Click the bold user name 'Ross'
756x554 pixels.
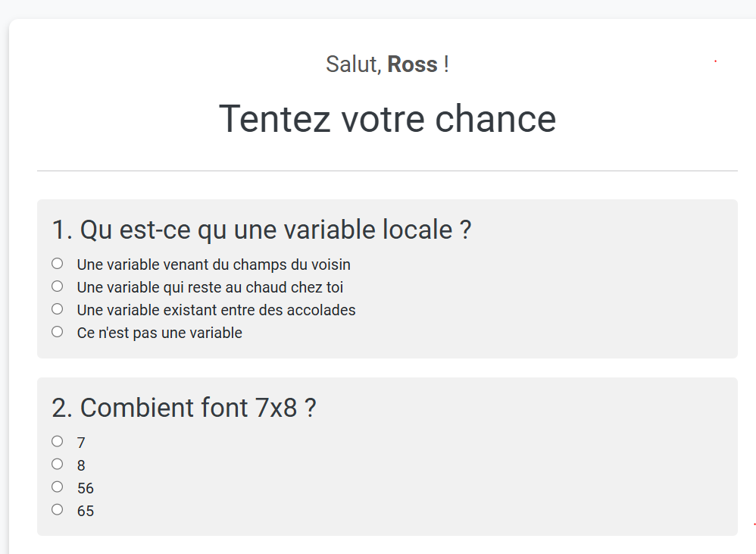click(412, 64)
